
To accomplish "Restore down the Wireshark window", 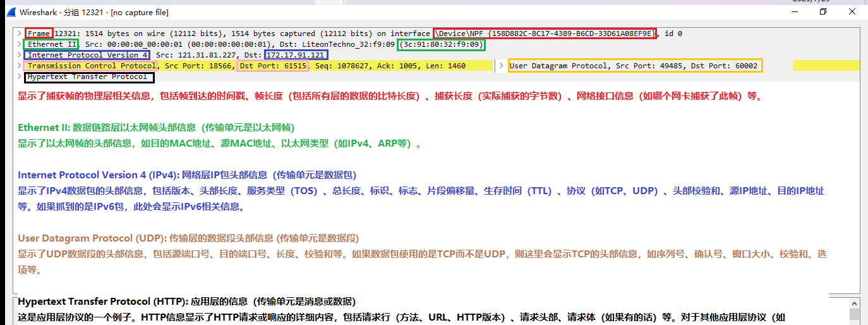I will pyautogui.click(x=823, y=12).
